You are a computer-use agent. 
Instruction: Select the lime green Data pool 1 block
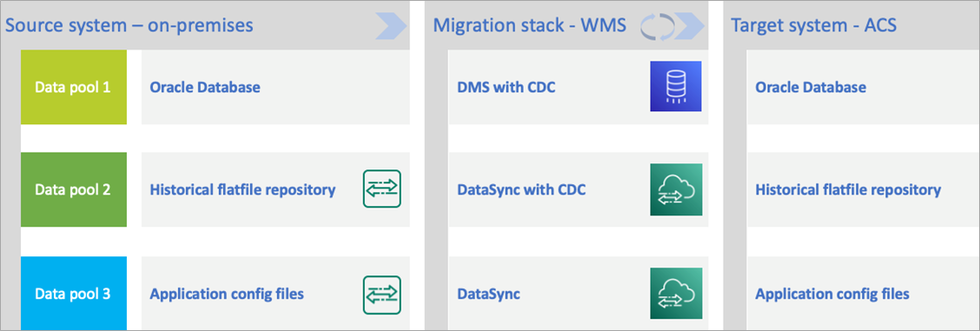pos(74,87)
